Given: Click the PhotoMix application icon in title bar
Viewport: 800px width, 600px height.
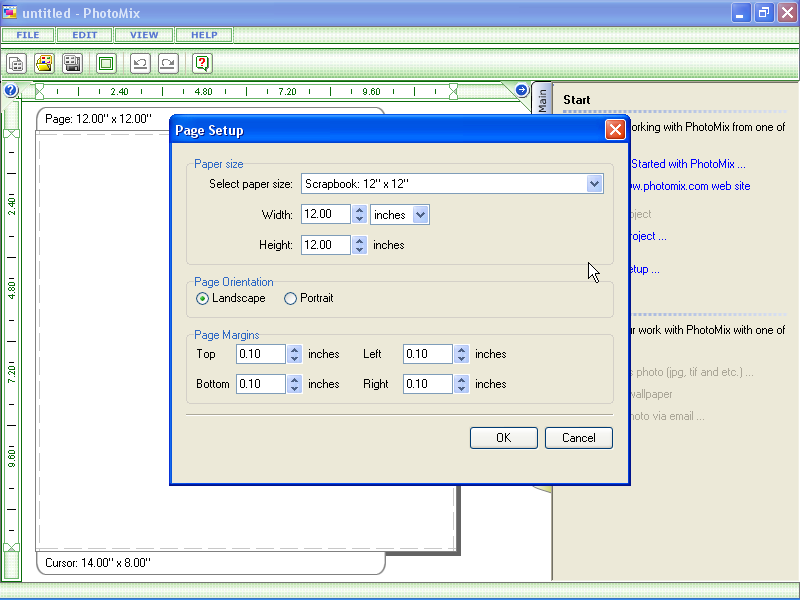Looking at the screenshot, I should coord(10,12).
